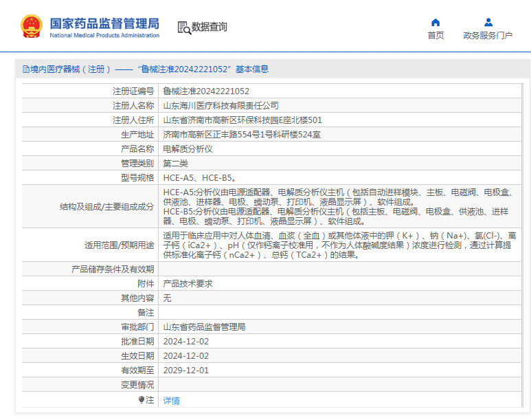Click the 有效期至 row label
Screen dimensions: 531x420
137,371
